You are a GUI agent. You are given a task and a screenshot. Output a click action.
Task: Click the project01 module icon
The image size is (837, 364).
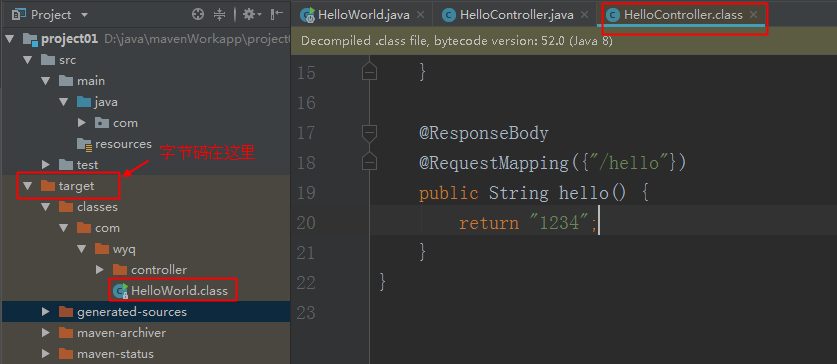pyautogui.click(x=30, y=39)
